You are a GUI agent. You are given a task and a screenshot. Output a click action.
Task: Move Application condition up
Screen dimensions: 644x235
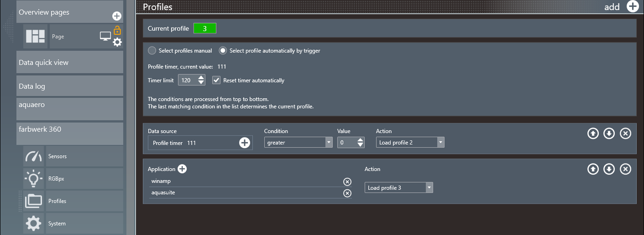592,169
